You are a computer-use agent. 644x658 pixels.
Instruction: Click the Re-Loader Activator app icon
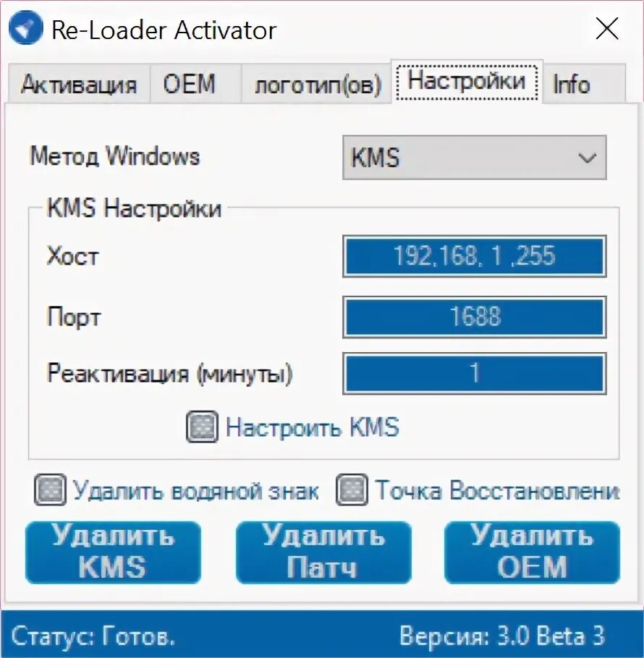click(x=26, y=28)
